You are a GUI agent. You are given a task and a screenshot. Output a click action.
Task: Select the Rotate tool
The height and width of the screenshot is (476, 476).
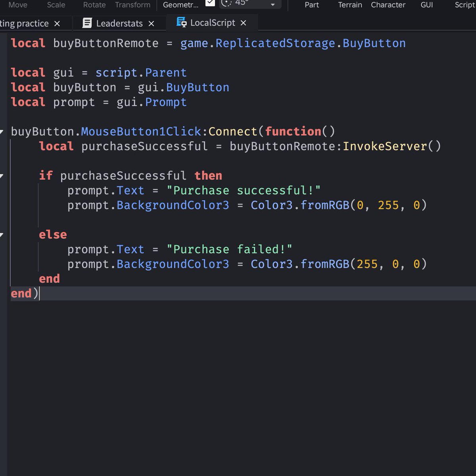pyautogui.click(x=94, y=5)
